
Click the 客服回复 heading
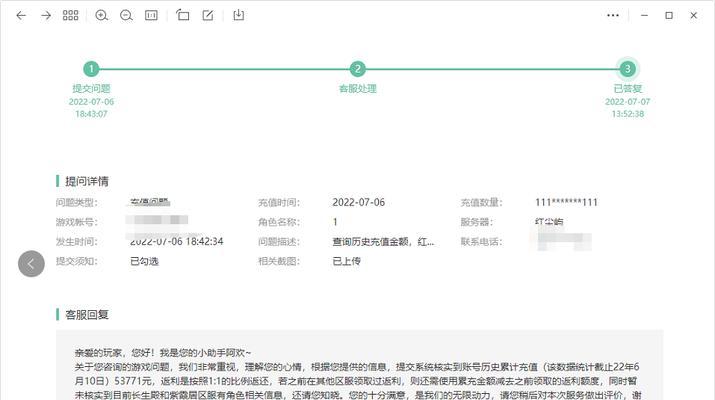coord(87,315)
